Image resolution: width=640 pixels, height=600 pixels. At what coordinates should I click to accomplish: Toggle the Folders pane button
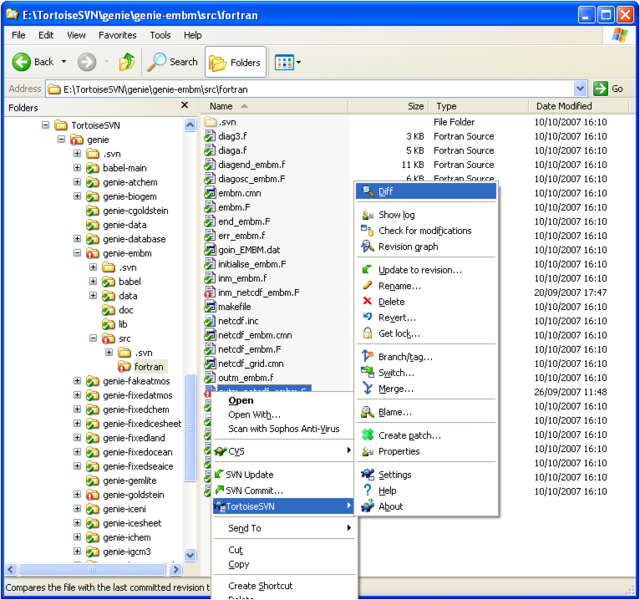pos(236,62)
